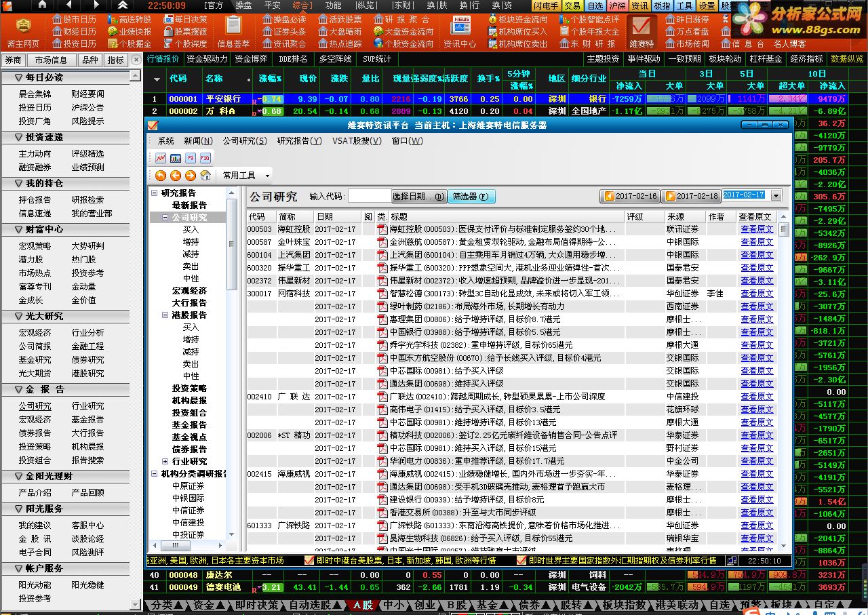Open 股票摆渡 lock icon item
The image size is (868, 615).
[x=185, y=32]
